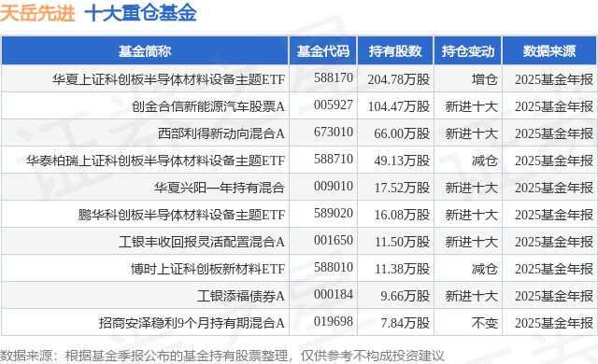Select fund 华夏上证科创板半导体材料设备主题ETF
Image resolution: width=598 pixels, height=364 pixels.
pyautogui.click(x=168, y=79)
